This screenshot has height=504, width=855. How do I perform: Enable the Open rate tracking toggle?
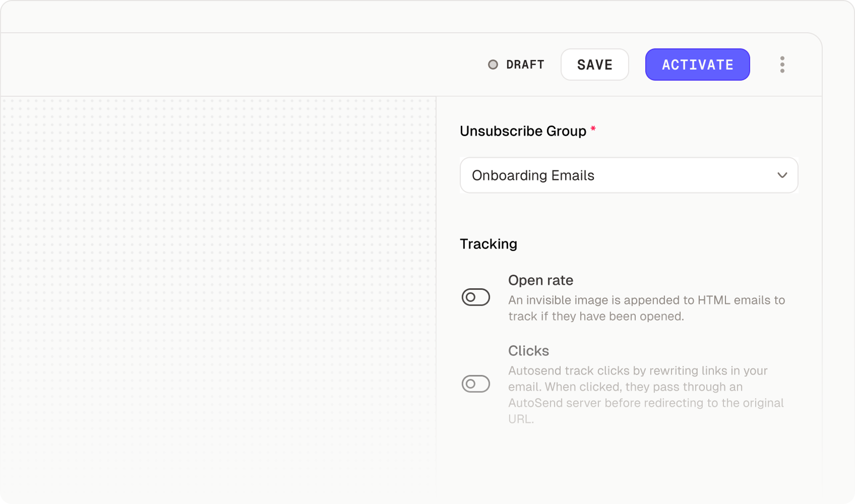coord(475,297)
